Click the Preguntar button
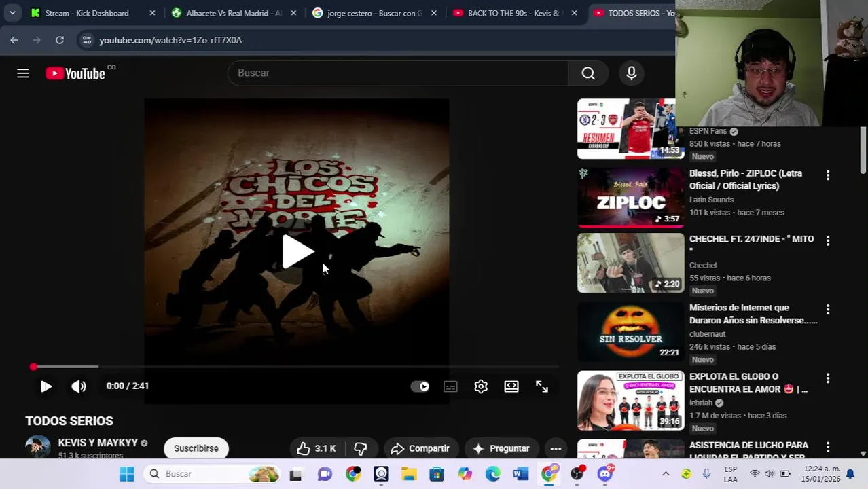868x489 pixels. point(501,448)
